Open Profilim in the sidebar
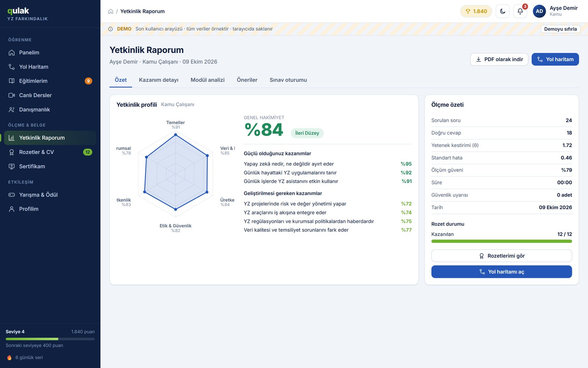Image resolution: width=588 pixels, height=368 pixels. click(50, 209)
